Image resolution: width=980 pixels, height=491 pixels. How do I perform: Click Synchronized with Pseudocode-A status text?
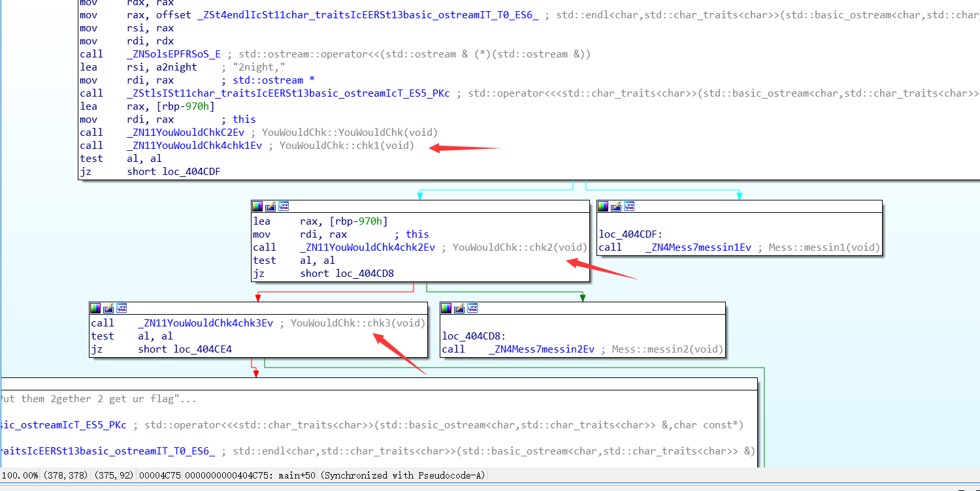tap(402, 475)
